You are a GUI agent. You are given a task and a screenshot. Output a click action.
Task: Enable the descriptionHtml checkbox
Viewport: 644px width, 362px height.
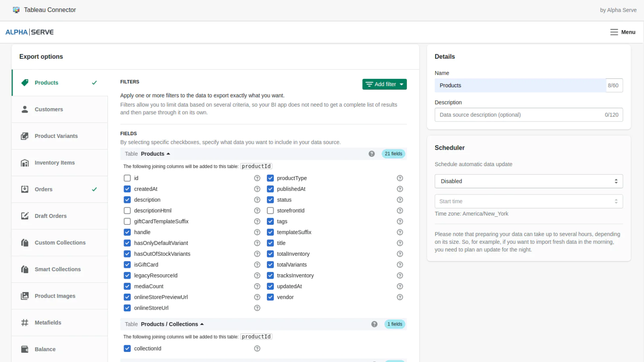pyautogui.click(x=127, y=211)
